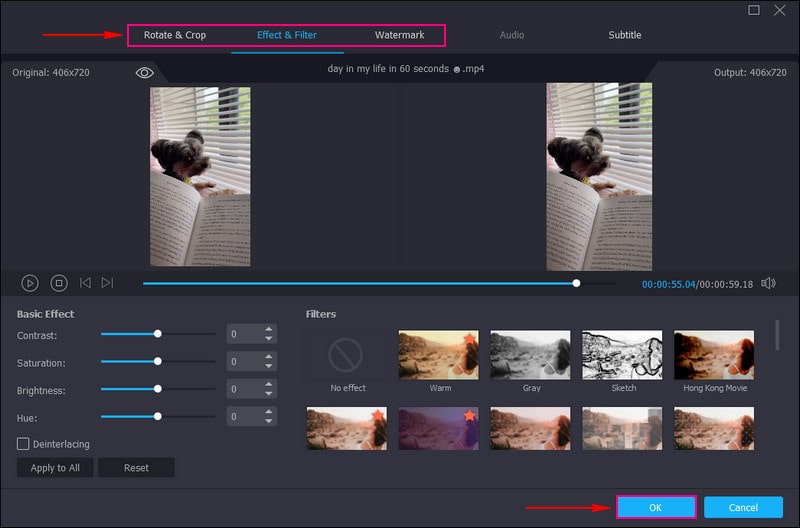Choose the Gray filter thumbnail
This screenshot has width=800, height=528.
530,355
